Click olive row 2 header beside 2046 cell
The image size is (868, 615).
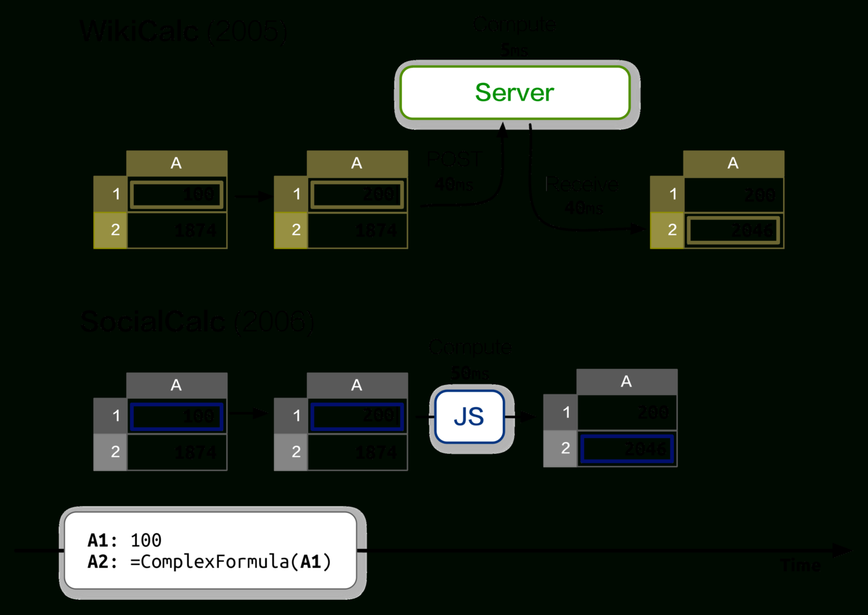click(667, 230)
